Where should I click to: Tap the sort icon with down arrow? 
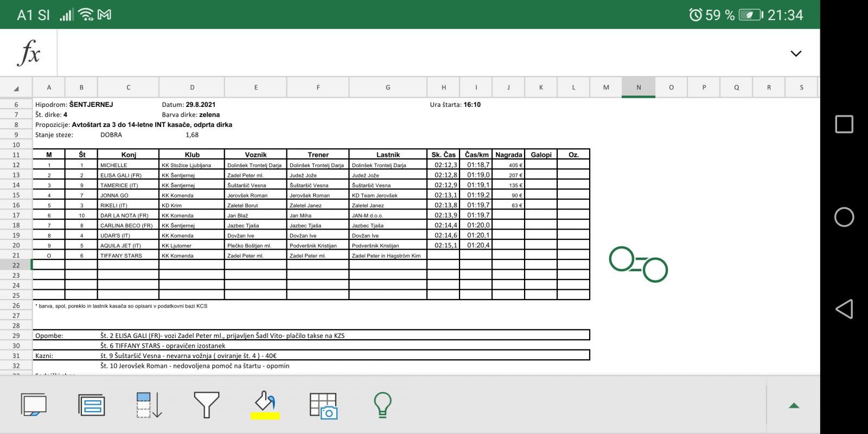(149, 405)
